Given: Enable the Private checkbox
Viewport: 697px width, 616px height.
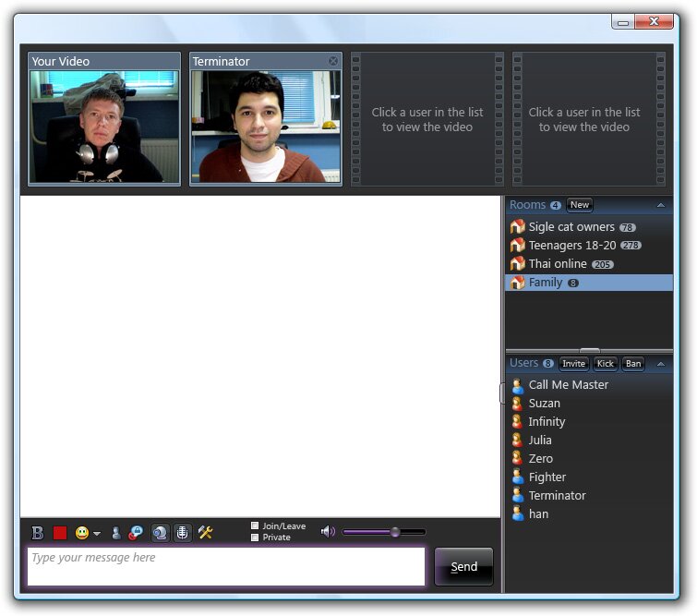Looking at the screenshot, I should pos(255,537).
